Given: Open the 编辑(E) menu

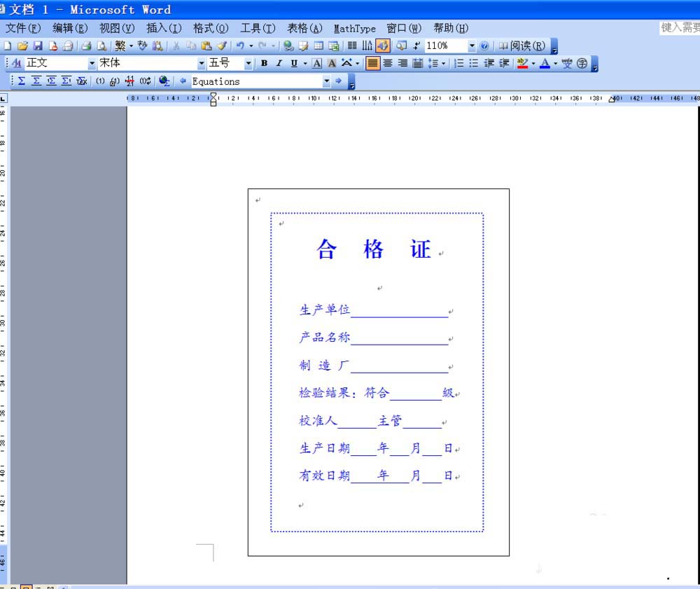Looking at the screenshot, I should pos(70,29).
